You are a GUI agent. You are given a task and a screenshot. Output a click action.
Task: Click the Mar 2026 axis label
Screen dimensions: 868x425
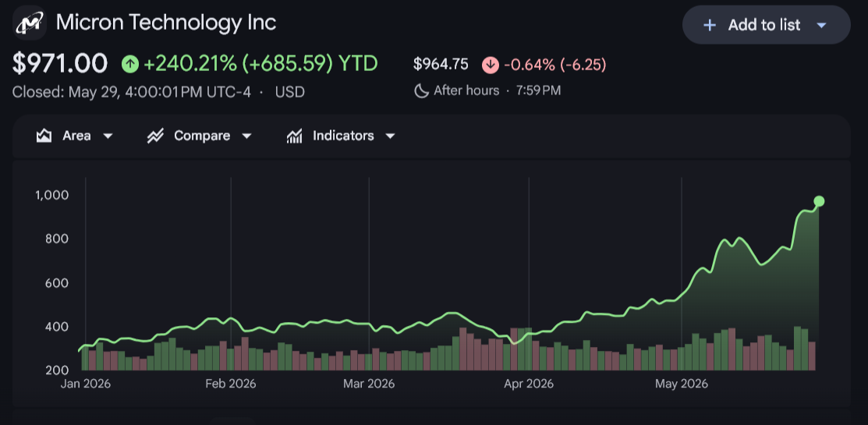tap(369, 384)
